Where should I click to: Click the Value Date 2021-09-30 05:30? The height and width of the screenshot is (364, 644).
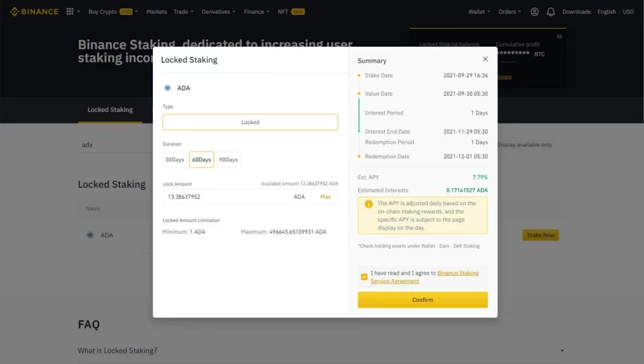(465, 94)
